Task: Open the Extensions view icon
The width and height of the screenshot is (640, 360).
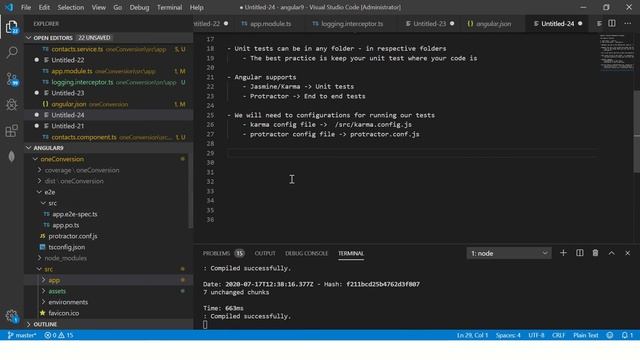Action: pyautogui.click(x=11, y=131)
